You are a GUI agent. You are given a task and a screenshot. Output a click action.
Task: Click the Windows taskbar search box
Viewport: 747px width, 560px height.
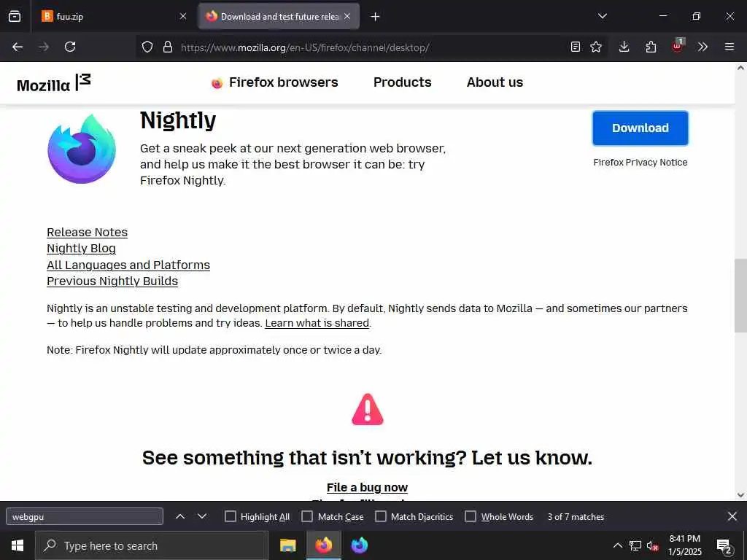coord(152,545)
